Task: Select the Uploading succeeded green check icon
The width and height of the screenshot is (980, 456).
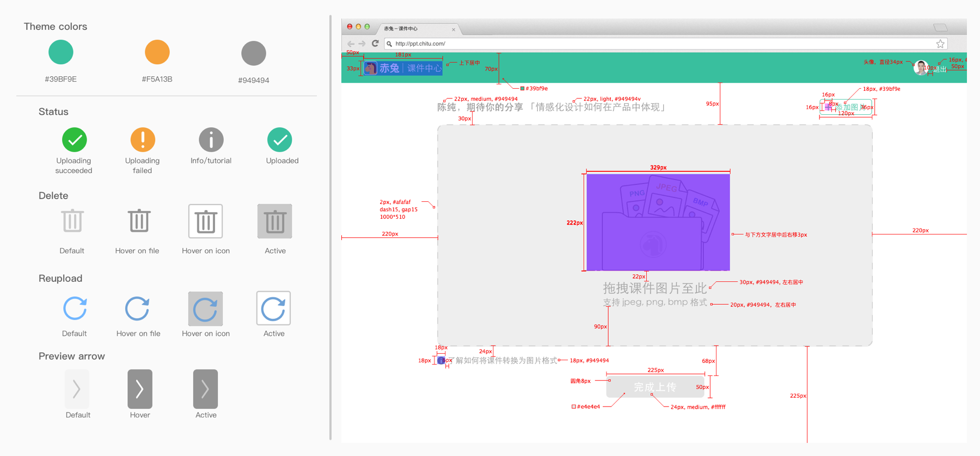Action: pos(75,140)
